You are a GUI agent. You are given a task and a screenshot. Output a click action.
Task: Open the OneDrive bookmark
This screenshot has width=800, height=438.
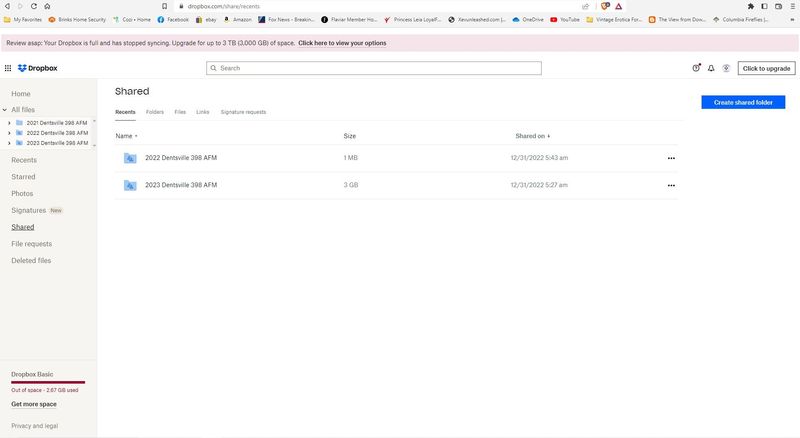(x=528, y=19)
